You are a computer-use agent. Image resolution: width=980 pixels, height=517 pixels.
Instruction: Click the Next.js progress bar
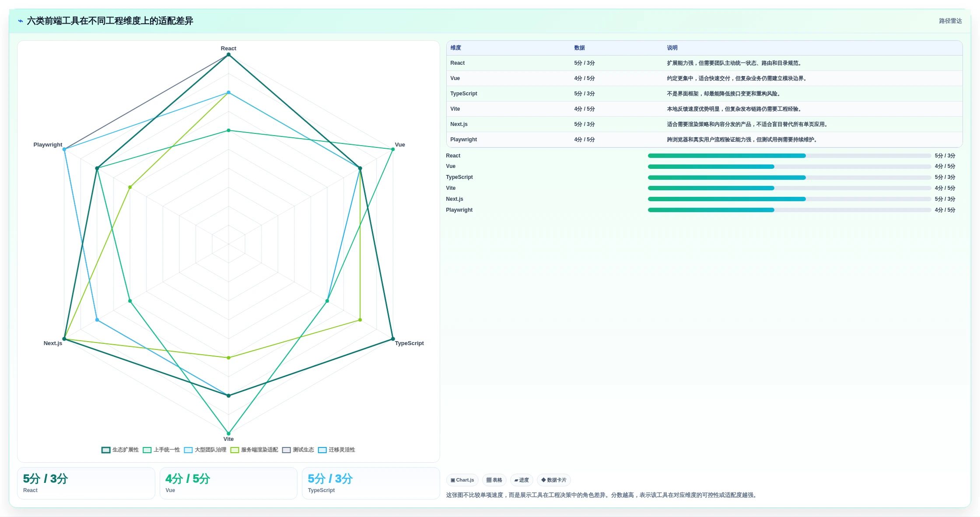[x=789, y=199]
